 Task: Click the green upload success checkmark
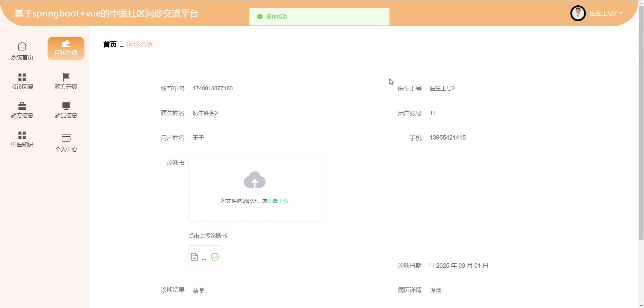point(215,257)
